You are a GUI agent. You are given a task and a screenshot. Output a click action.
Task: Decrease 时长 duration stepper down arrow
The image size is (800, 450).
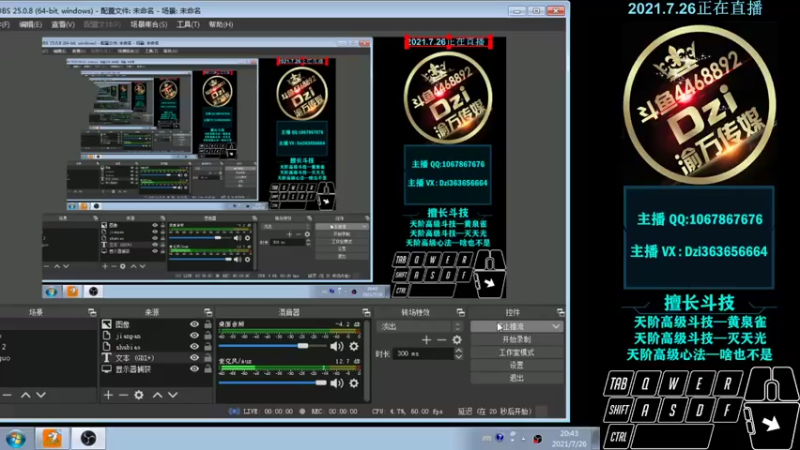[x=459, y=357]
